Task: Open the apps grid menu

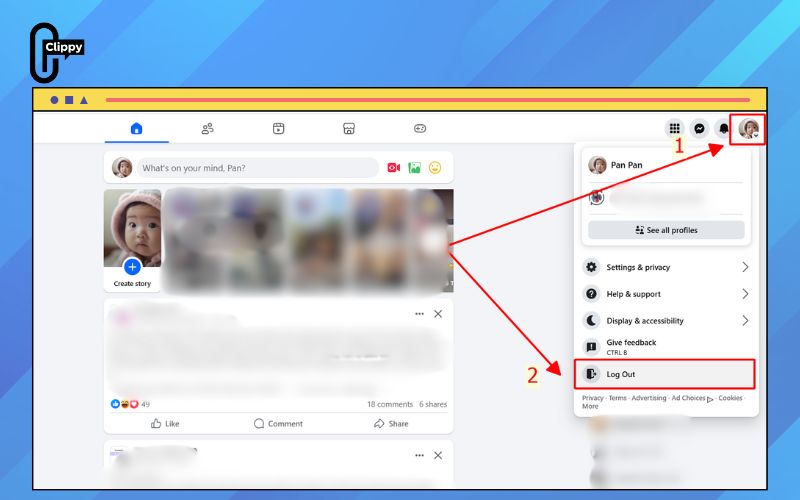Action: [674, 129]
